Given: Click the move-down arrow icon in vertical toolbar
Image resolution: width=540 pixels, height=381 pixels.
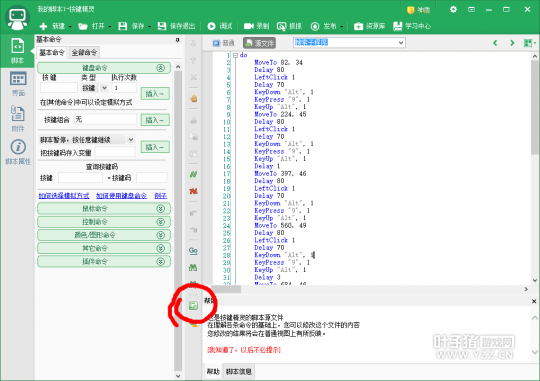Looking at the screenshot, I should click(x=193, y=44).
